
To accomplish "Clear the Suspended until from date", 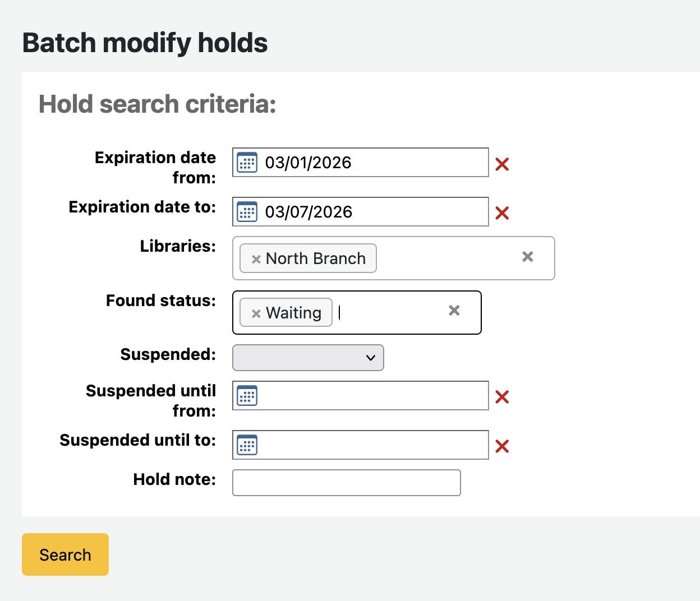I will coord(502,397).
